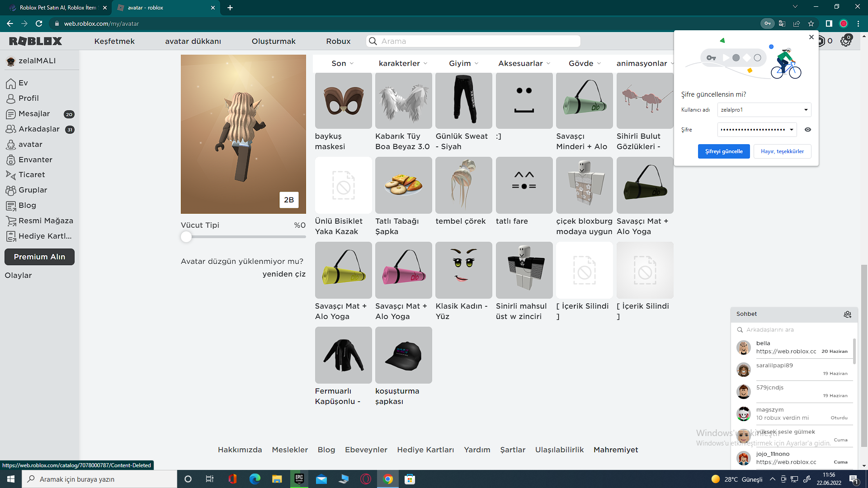The width and height of the screenshot is (868, 488).
Task: Open Mesajlar messages in the sidebar
Action: click(x=34, y=114)
